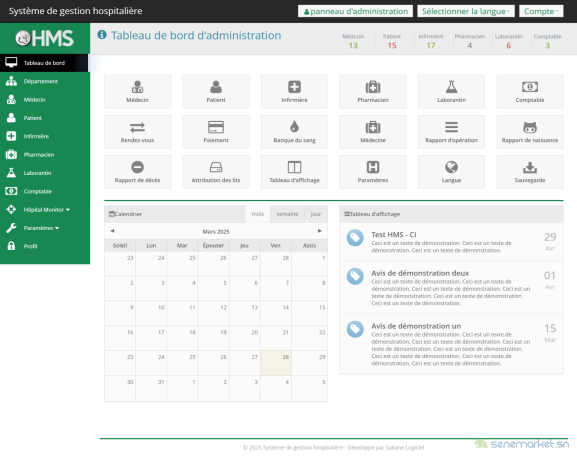The image size is (577, 460).
Task: Click the Pharmacien sidebar medkit icon
Action: tap(11, 155)
